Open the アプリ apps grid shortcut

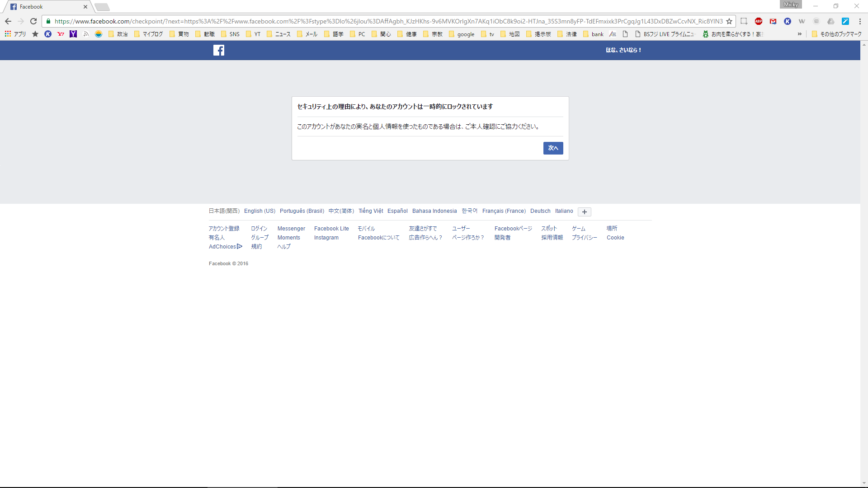point(15,34)
